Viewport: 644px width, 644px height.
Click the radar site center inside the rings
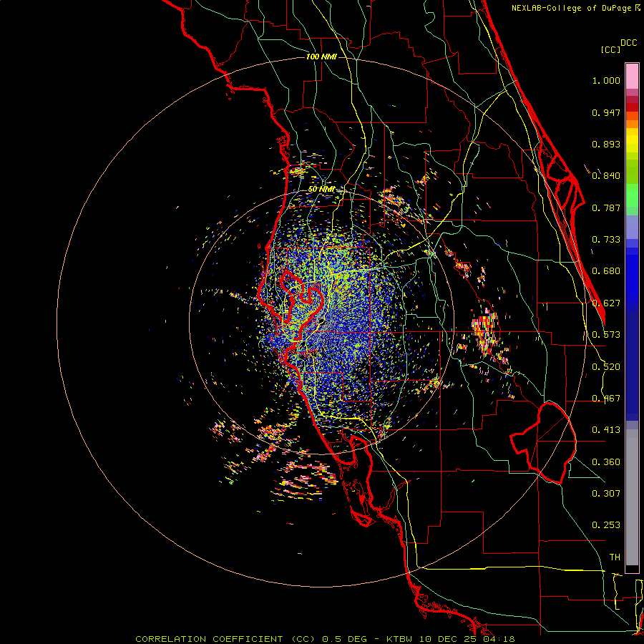pyautogui.click(x=321, y=323)
